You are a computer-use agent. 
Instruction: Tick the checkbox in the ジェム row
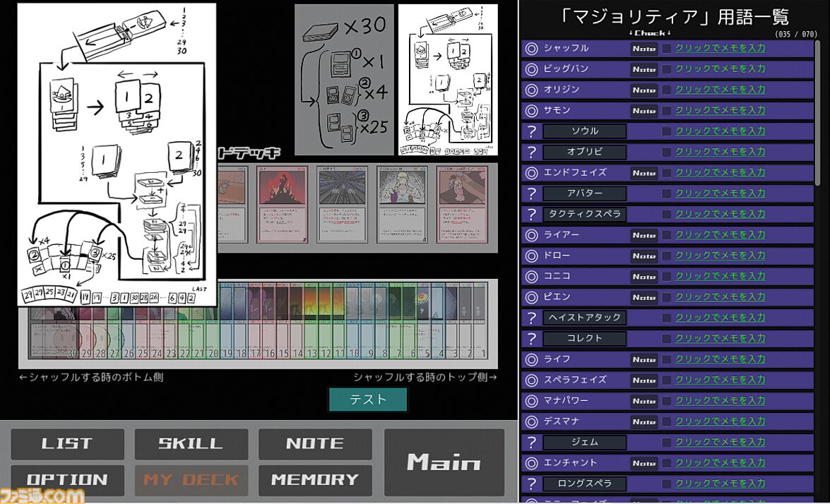coord(667,443)
